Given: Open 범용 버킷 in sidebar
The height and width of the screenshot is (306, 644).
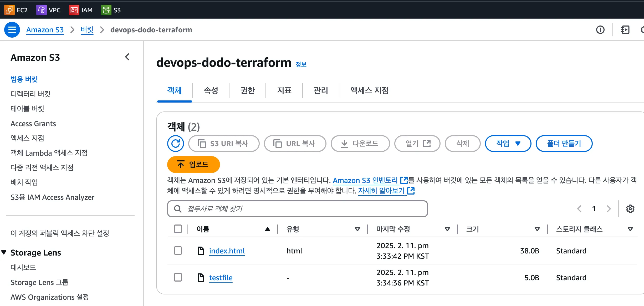Looking at the screenshot, I should (24, 79).
